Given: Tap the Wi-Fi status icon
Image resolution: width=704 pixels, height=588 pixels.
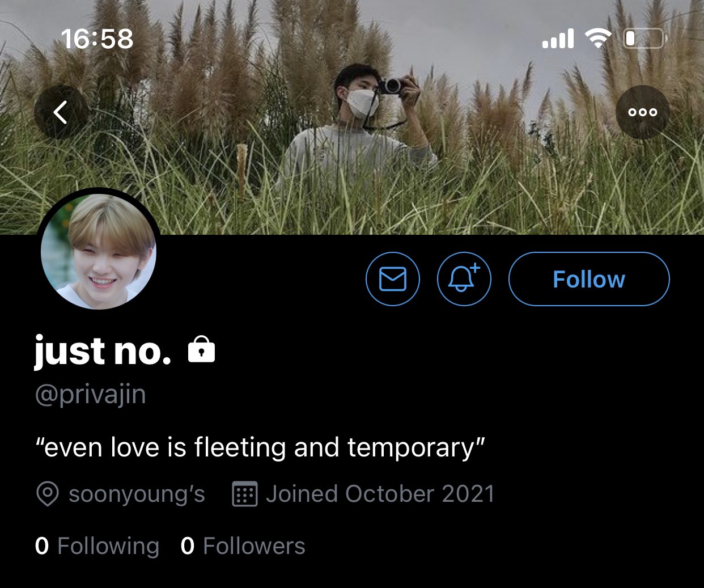Looking at the screenshot, I should 597,39.
